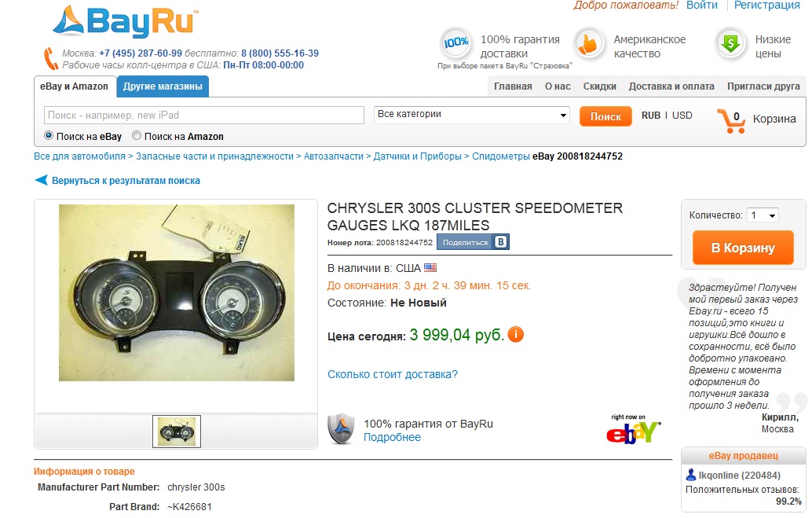Click into the search input field
This screenshot has height=518, width=812.
pos(204,115)
